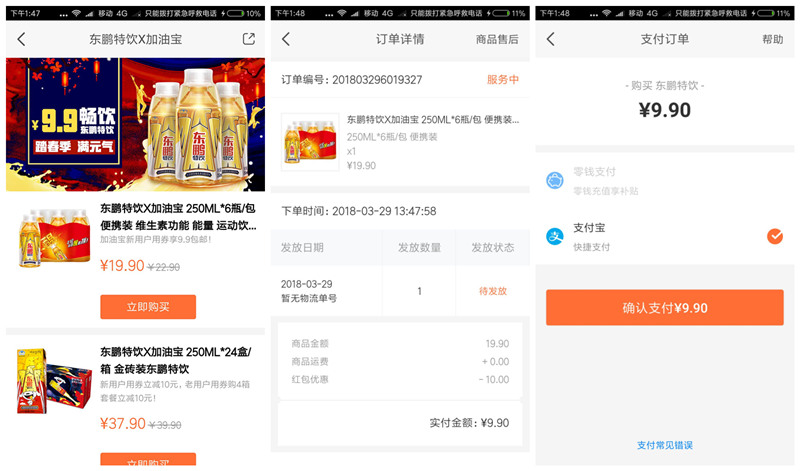Screen dimensions: 800x471
Task: Tap product thumbnail in order details
Action: tap(310, 142)
